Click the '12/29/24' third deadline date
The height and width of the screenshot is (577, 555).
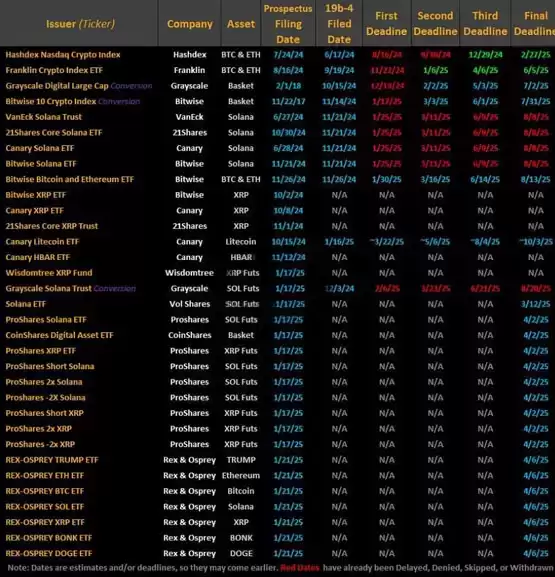coord(485,55)
